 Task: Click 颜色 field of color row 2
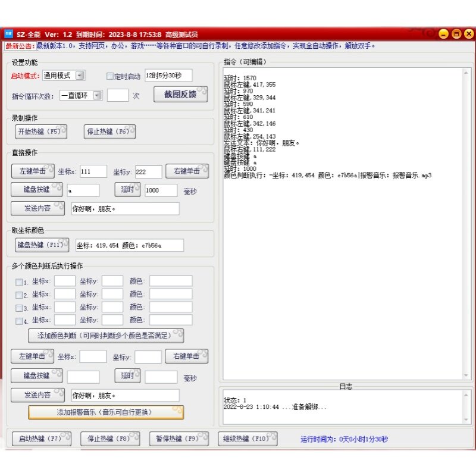171,294
